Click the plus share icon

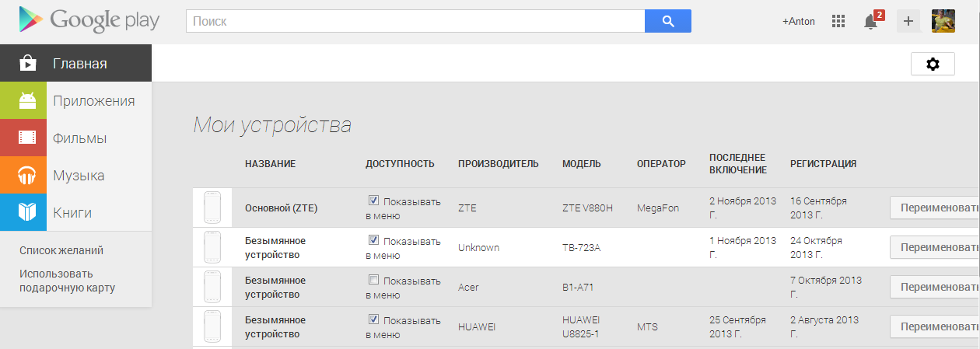(908, 21)
